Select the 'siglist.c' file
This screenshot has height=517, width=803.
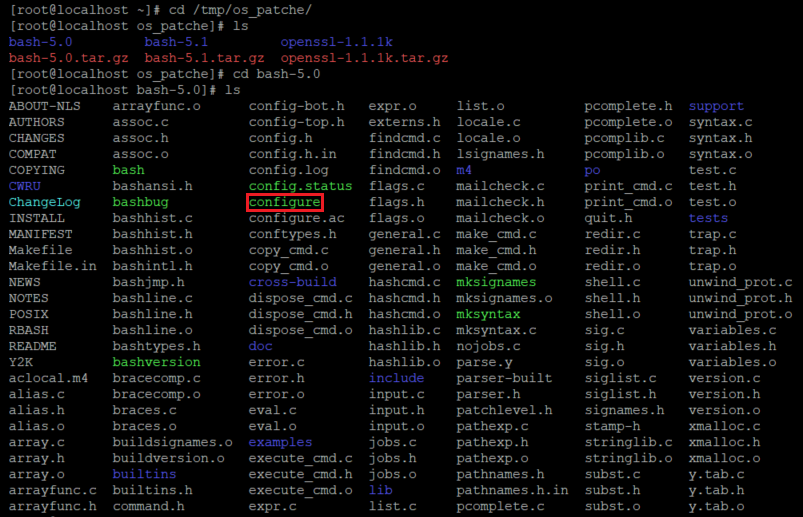tap(621, 378)
